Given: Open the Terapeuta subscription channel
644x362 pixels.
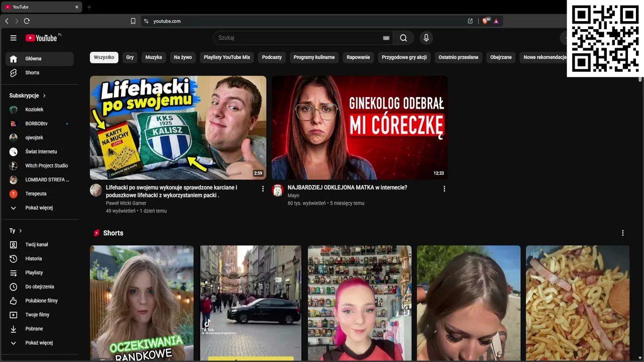Looking at the screenshot, I should (40, 194).
